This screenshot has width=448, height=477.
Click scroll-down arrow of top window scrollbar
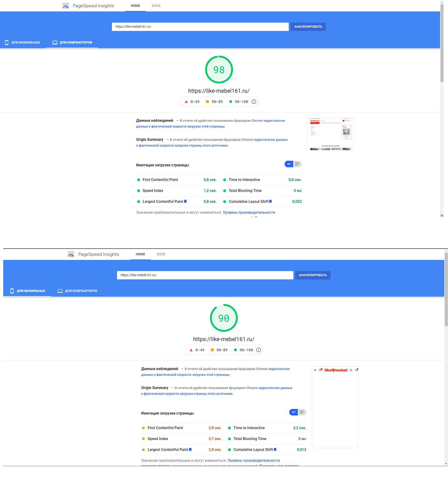click(442, 216)
